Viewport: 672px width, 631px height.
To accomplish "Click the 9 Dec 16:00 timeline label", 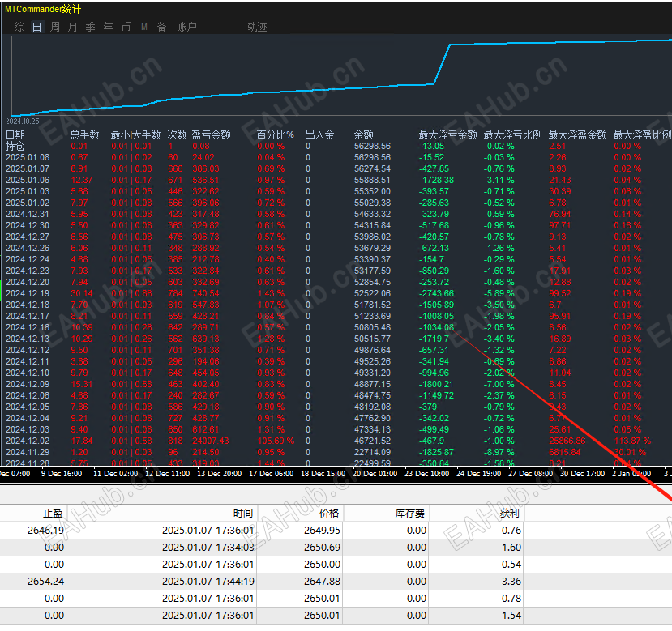I will click(62, 474).
